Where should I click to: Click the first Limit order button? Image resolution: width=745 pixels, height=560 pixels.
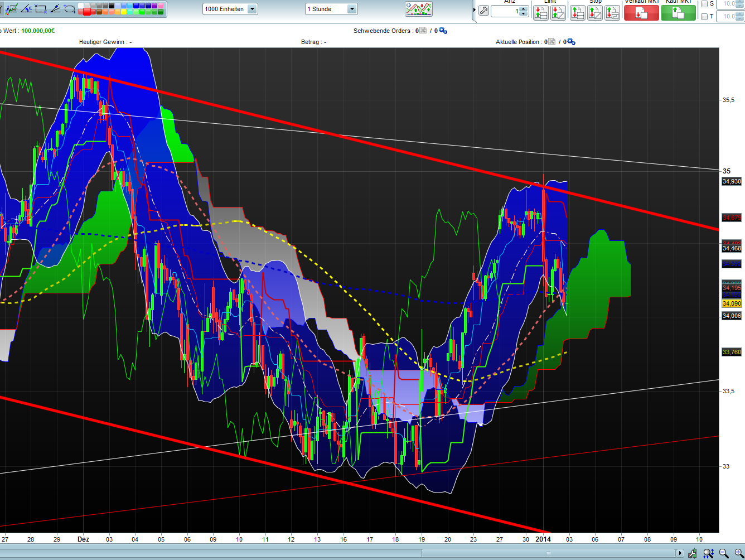pos(541,12)
